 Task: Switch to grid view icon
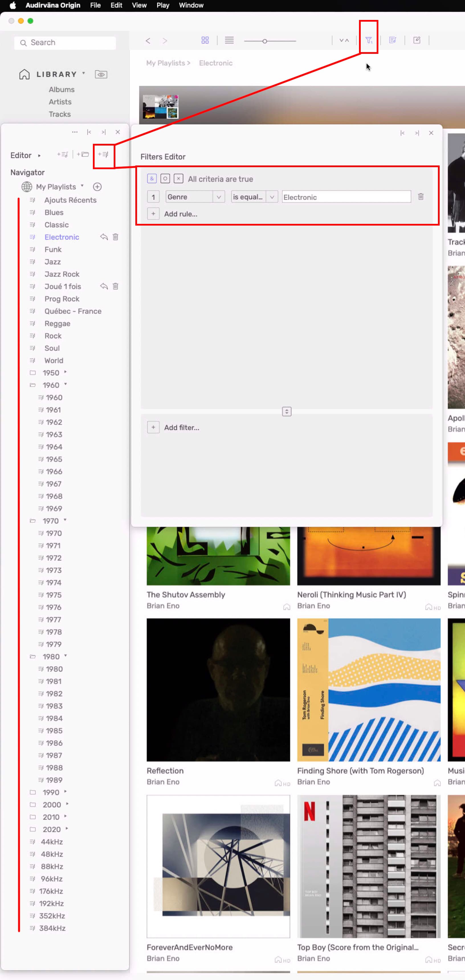(x=205, y=40)
